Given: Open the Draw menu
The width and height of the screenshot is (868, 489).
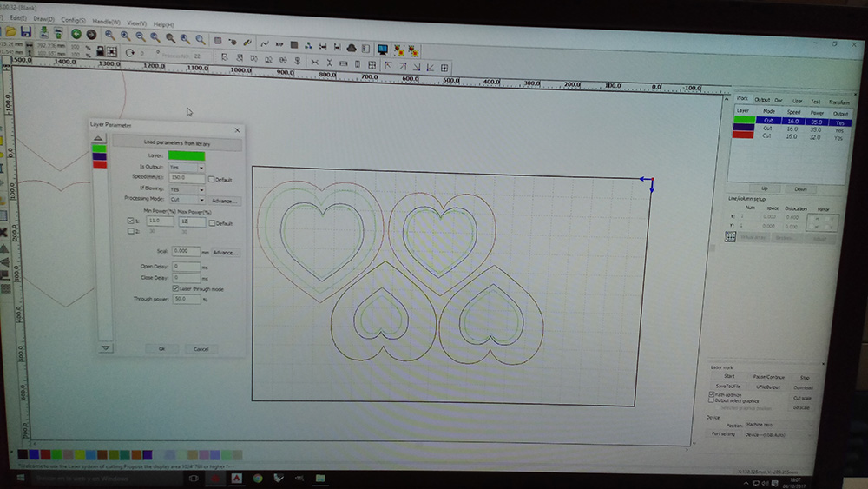Looking at the screenshot, I should [x=43, y=19].
